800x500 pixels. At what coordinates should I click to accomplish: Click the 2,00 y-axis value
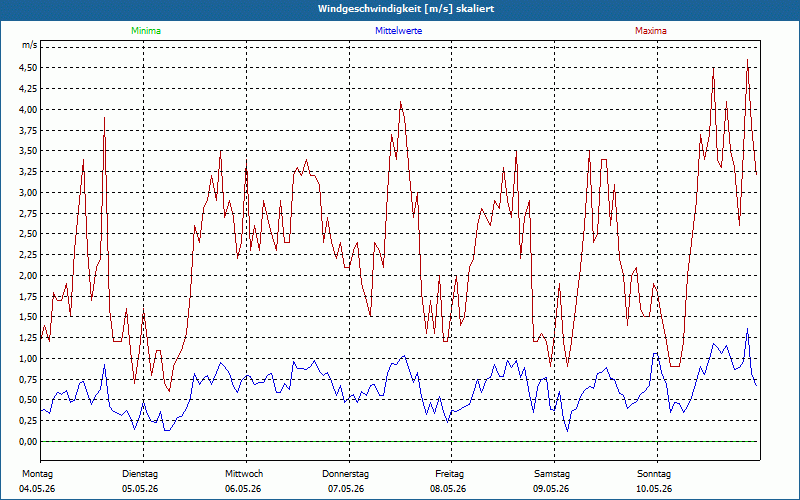coord(28,276)
